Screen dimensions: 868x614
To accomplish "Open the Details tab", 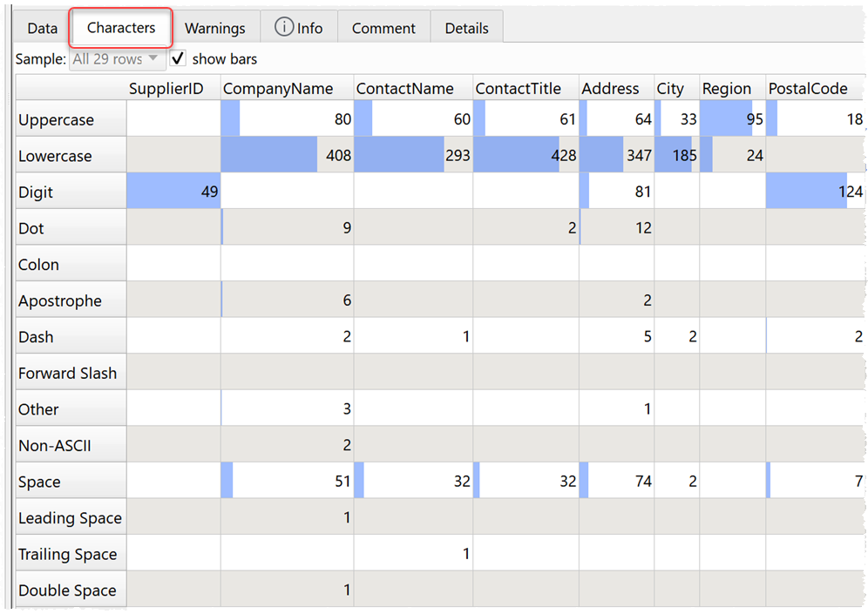I will 467,27.
